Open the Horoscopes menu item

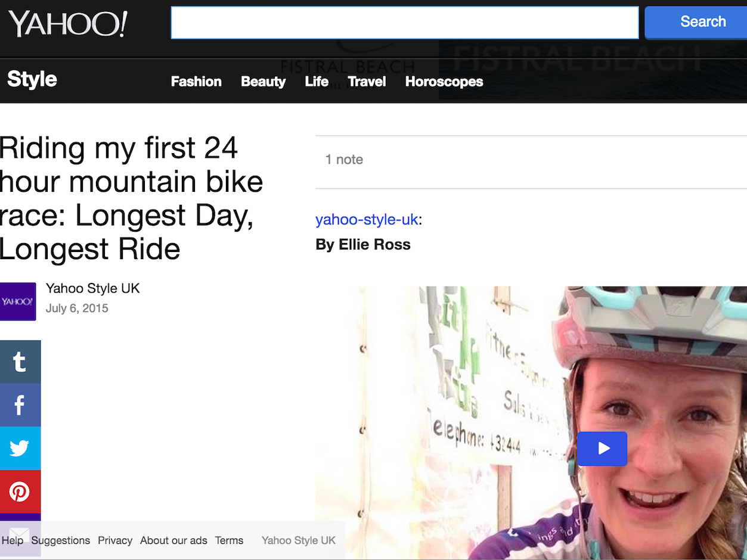[x=444, y=82]
